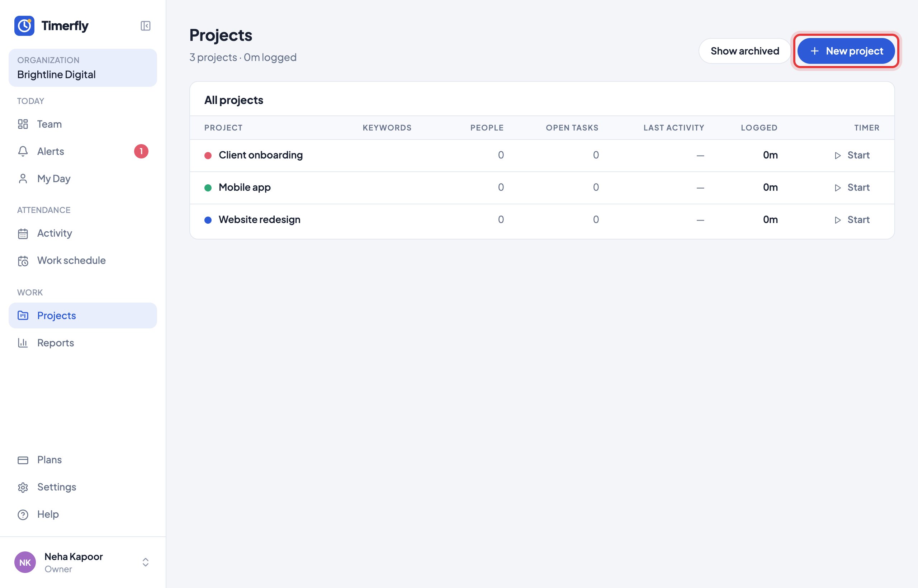The height and width of the screenshot is (588, 918).
Task: Click the LOGGED column header
Action: tap(759, 128)
